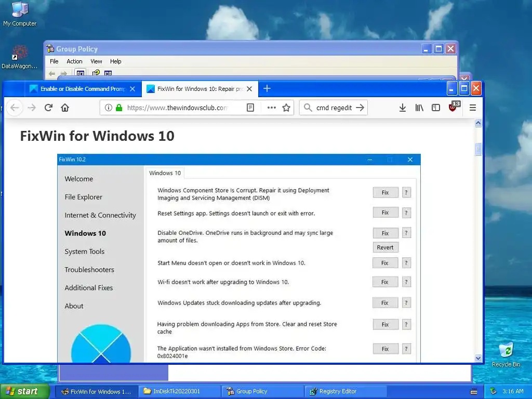532x399 pixels.
Task: Click the green padlock security icon
Action: [x=119, y=108]
